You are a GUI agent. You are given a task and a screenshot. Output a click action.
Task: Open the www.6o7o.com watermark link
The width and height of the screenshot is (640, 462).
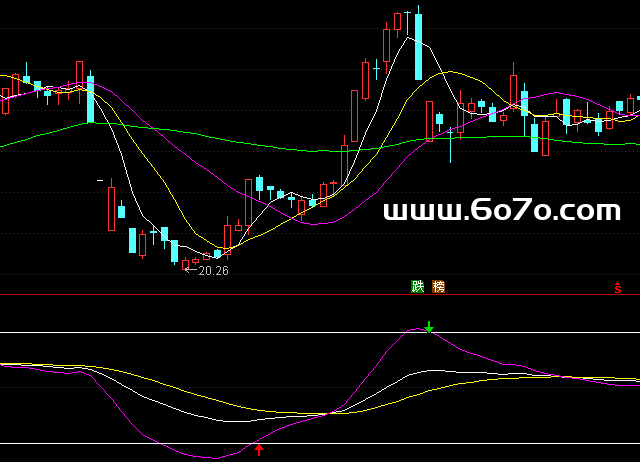502,211
